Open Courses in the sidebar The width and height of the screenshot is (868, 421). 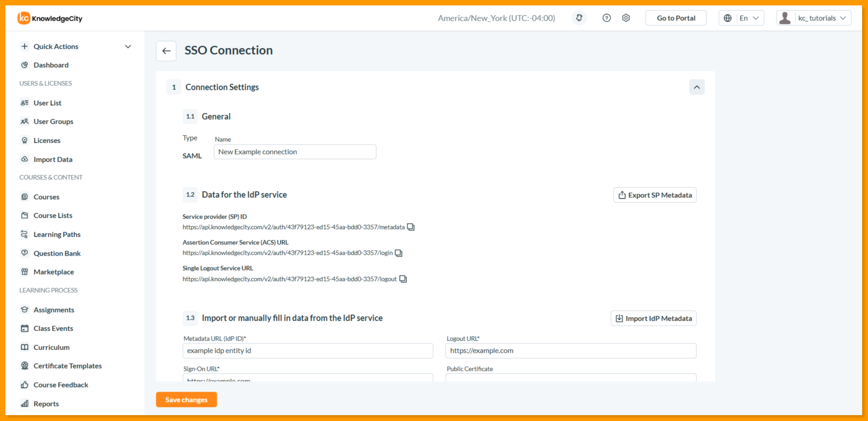pos(47,197)
